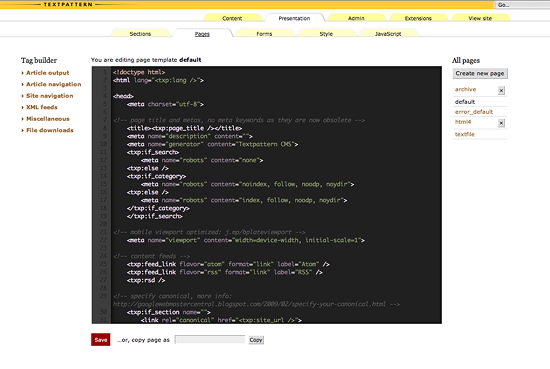Image resolution: width=550 pixels, height=369 pixels.
Task: Switch to the Presentation tab
Action: coord(294,18)
